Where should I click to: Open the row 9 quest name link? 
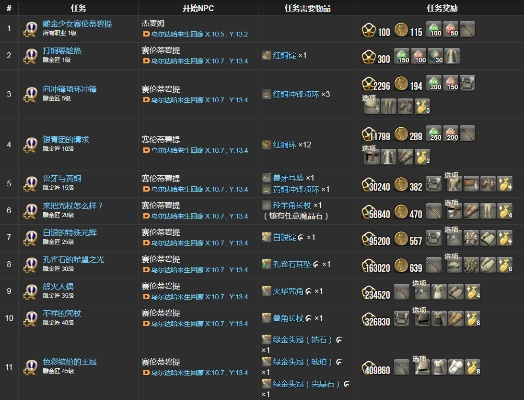[58, 286]
